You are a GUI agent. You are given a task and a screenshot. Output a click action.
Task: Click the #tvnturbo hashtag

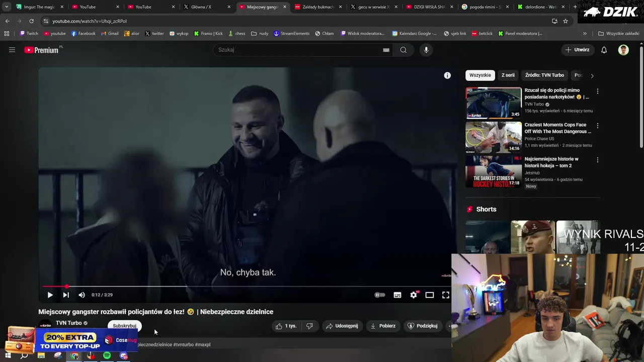[x=183, y=344]
